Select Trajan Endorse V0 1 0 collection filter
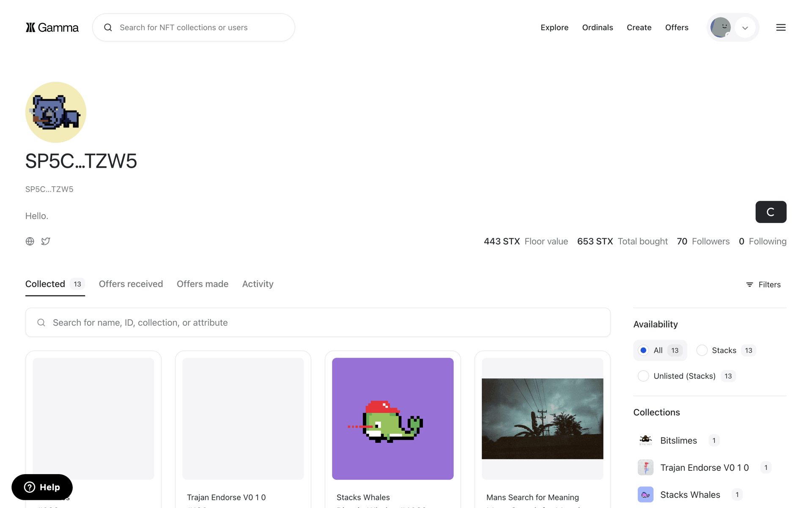 point(705,468)
